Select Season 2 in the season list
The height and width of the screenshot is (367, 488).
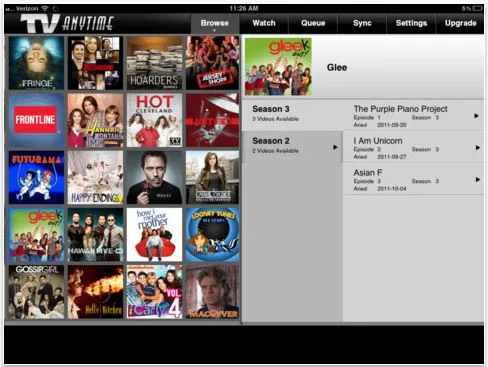(x=292, y=147)
